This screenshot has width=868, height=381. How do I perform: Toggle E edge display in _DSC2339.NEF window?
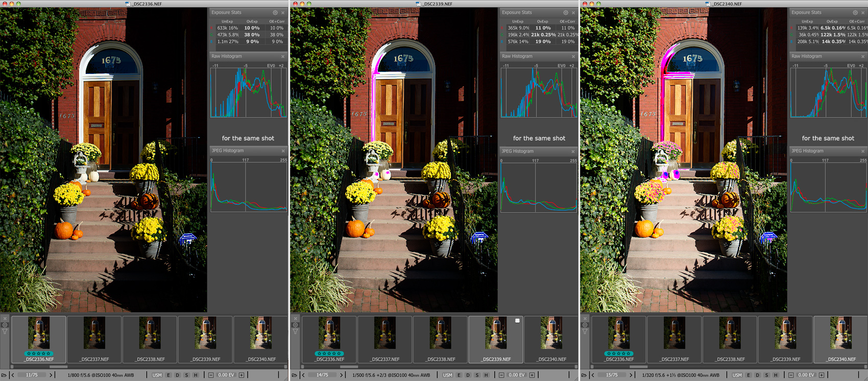[x=459, y=375]
